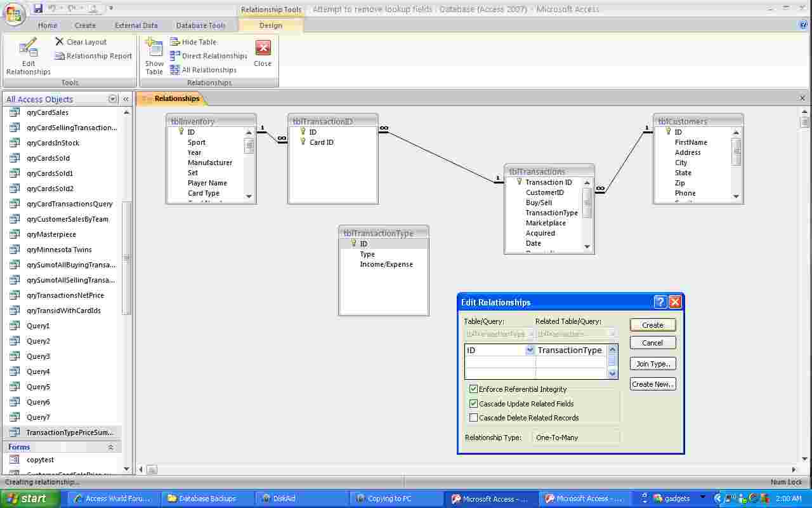Open gadgets taskbar toolbar

(672, 498)
